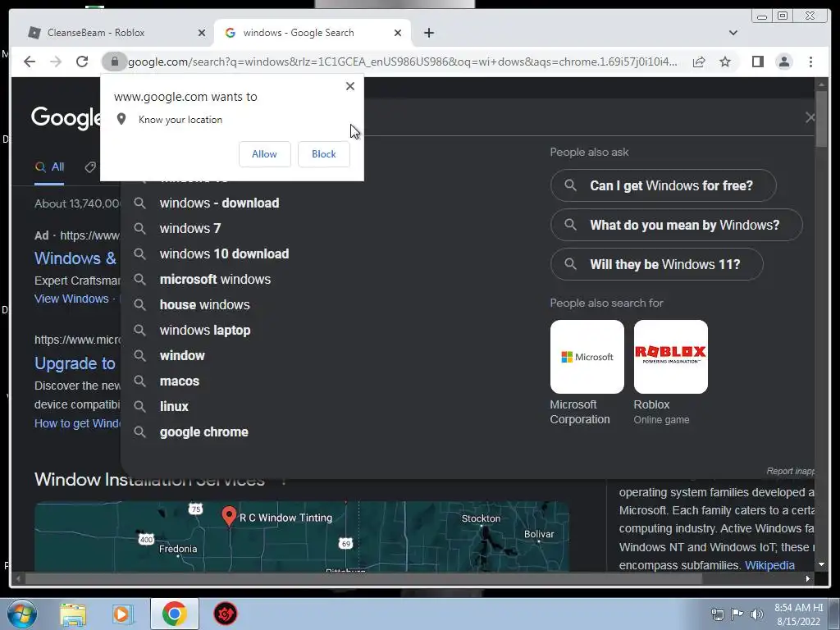
Task: Click the share page icon in address bar
Action: point(699,62)
